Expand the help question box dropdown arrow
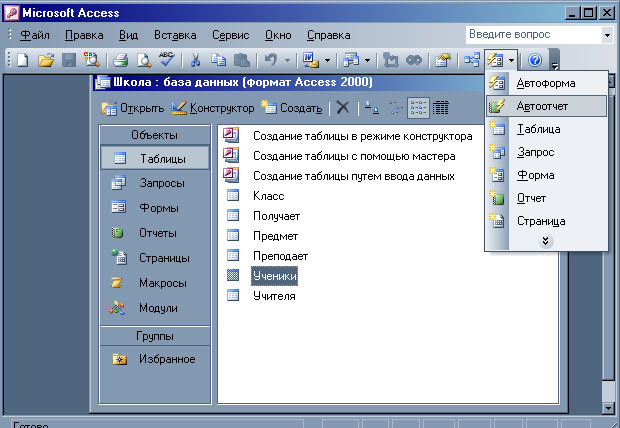620x428 pixels. pyautogui.click(x=607, y=35)
